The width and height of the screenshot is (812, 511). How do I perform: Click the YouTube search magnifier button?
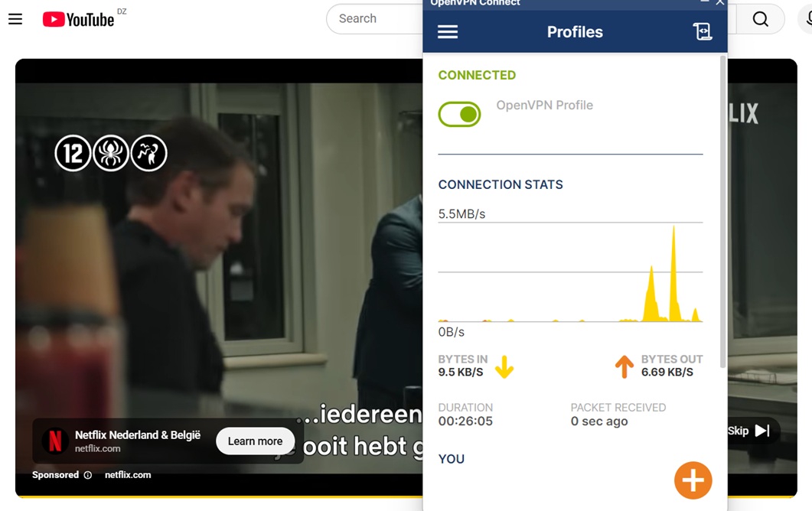tap(760, 19)
